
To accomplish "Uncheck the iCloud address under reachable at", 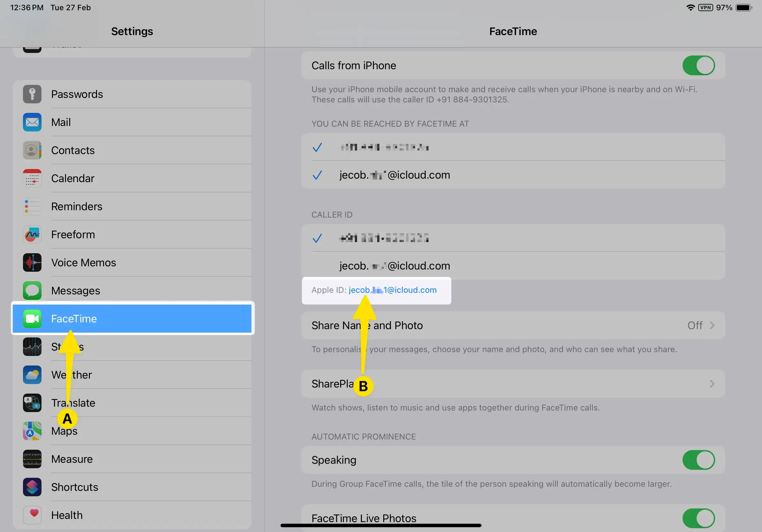I will 394,175.
